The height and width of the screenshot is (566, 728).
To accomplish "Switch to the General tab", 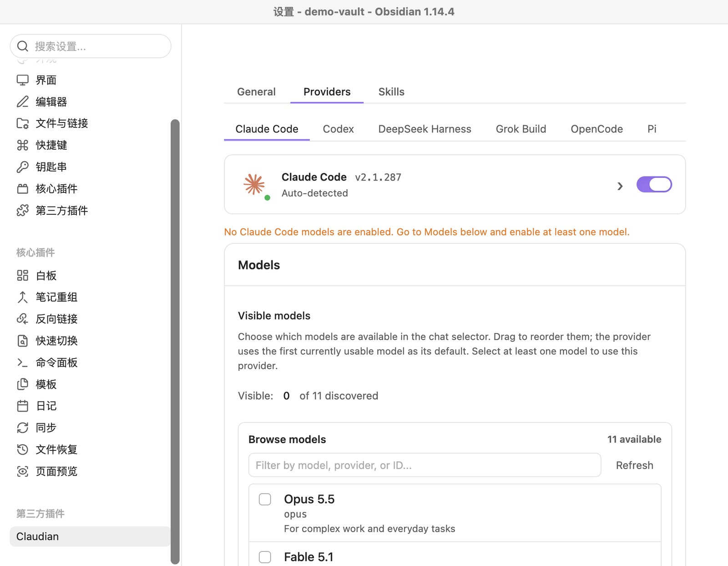I will (256, 92).
